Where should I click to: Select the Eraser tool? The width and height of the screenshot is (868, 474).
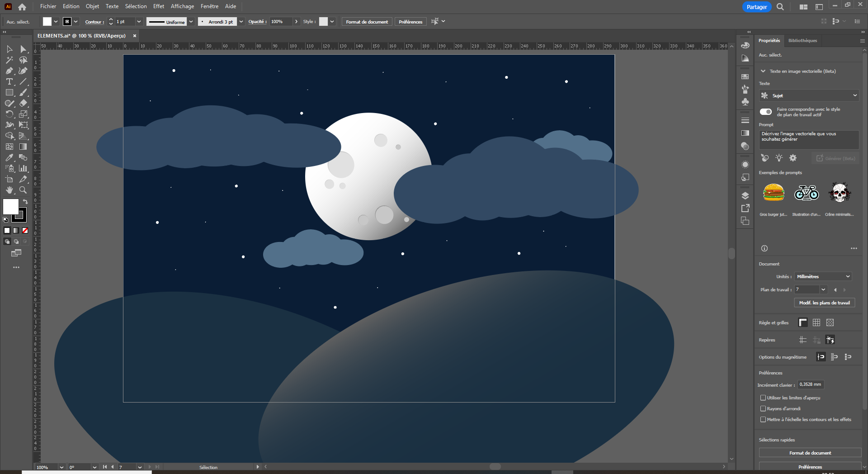24,103
